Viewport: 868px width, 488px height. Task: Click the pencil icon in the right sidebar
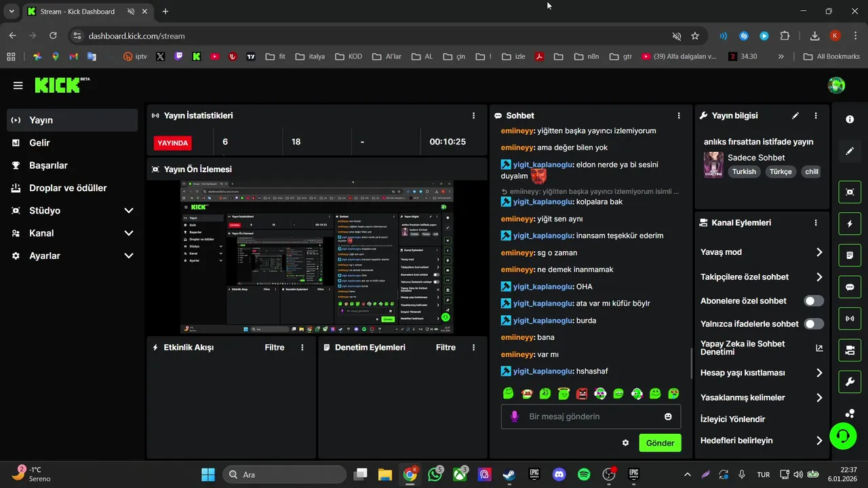[x=850, y=150]
